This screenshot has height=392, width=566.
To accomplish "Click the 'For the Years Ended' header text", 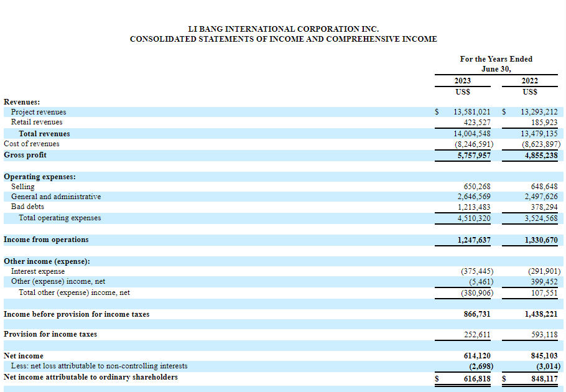I will tap(496, 59).
